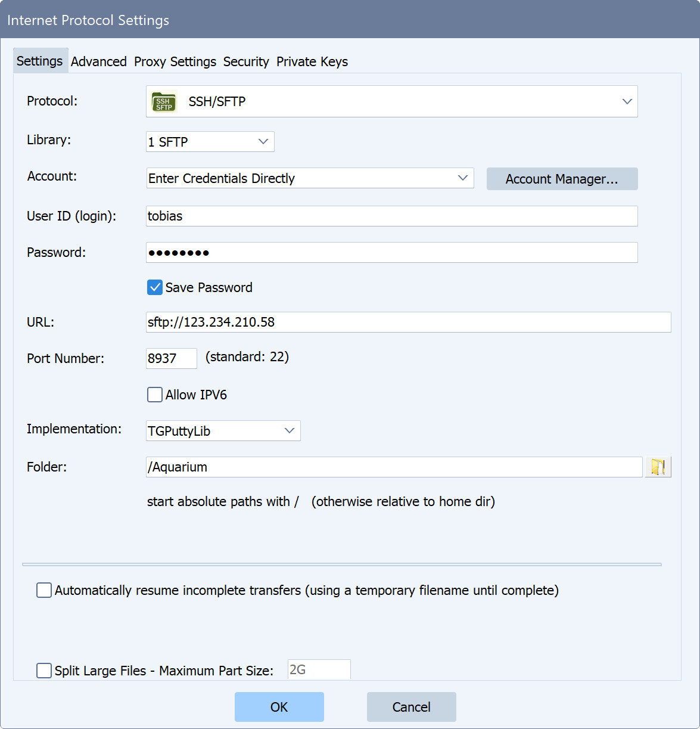Switch to the Advanced tab
This screenshot has width=700, height=729.
pyautogui.click(x=98, y=61)
